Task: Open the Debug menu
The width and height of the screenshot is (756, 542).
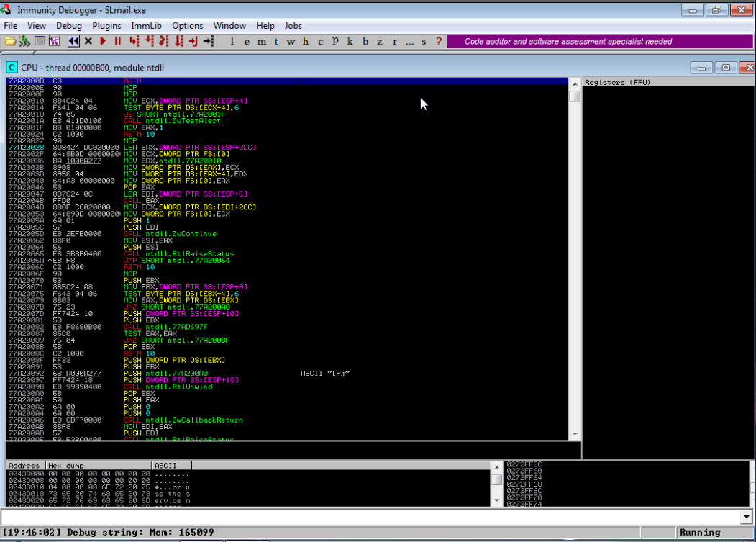Action: point(69,26)
